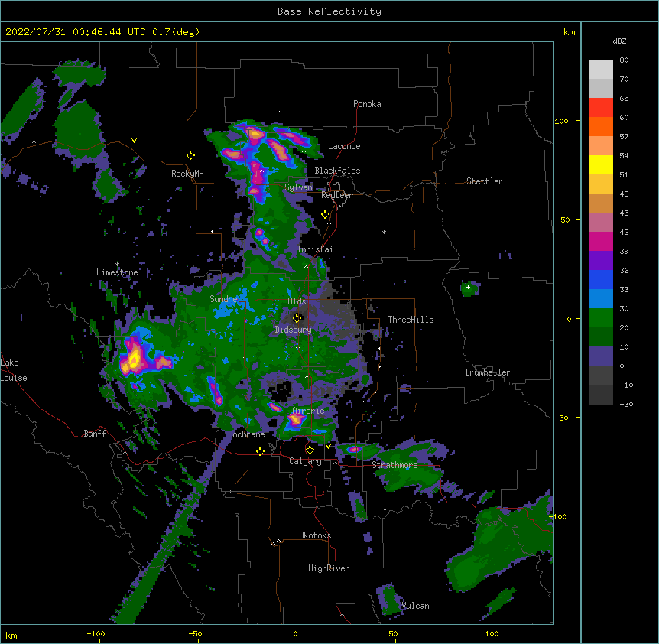This screenshot has height=644, width=659.
Task: Select the Sylvan label
Action: 298,187
